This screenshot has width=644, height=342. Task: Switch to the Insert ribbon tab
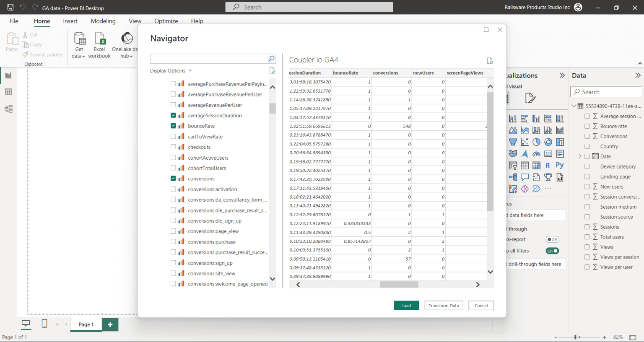click(70, 21)
